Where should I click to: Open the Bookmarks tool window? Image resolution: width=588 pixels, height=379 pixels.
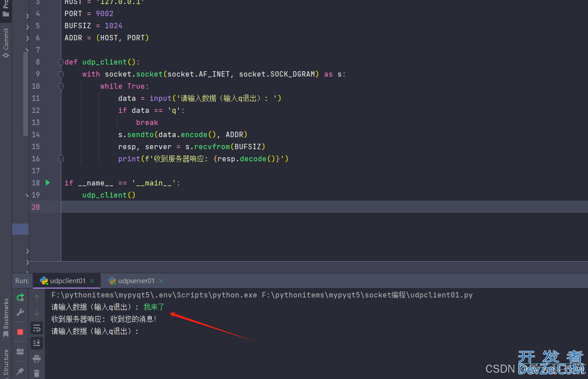point(6,318)
